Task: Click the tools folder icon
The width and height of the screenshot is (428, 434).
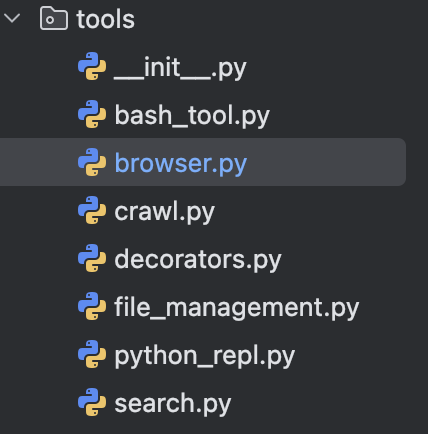Action: 54,19
